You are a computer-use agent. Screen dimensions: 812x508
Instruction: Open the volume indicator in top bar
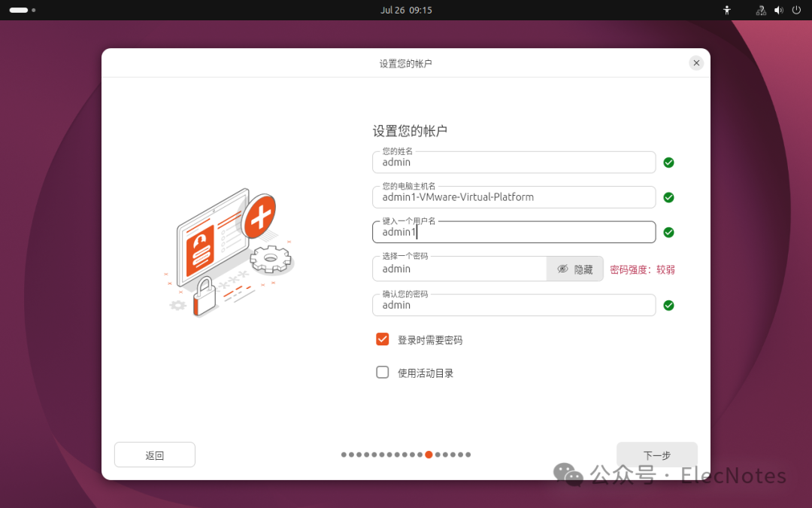point(778,10)
